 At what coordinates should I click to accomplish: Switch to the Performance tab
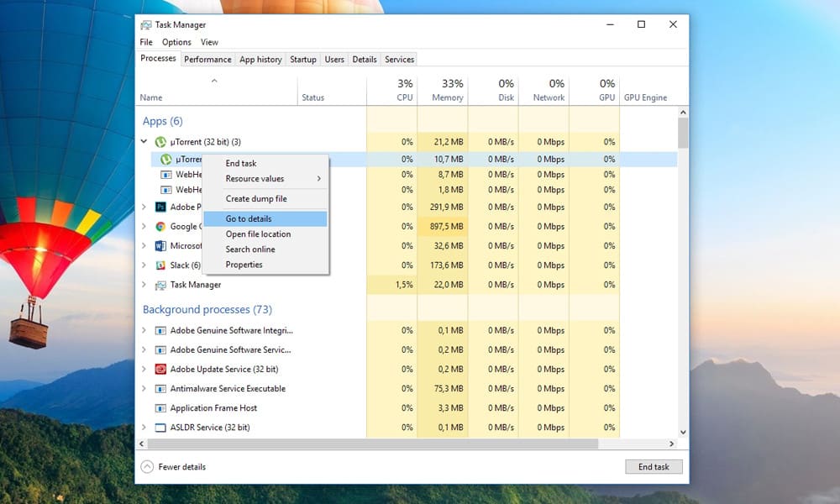tap(207, 60)
